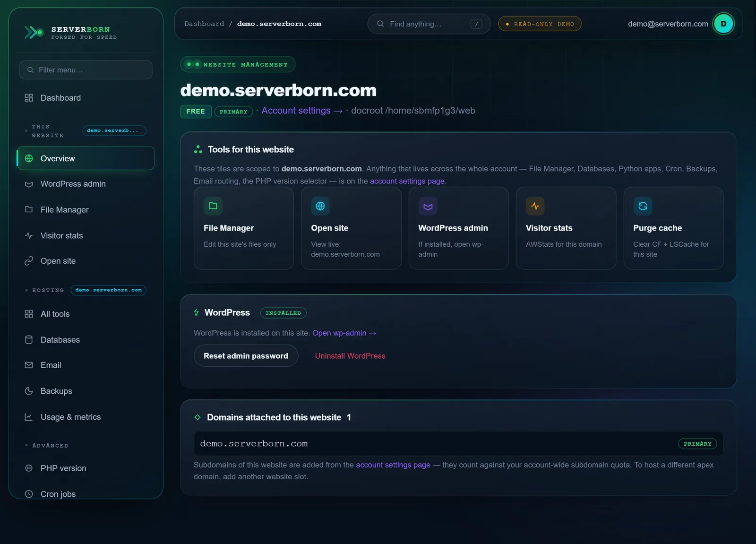Click the Visitor stats pulse icon in sidebar

pos(29,235)
